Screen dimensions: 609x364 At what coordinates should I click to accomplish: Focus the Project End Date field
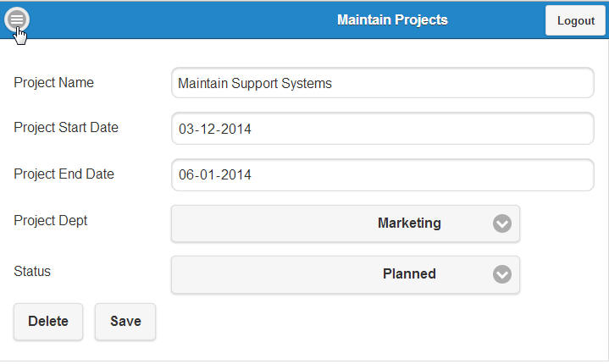[382, 175]
